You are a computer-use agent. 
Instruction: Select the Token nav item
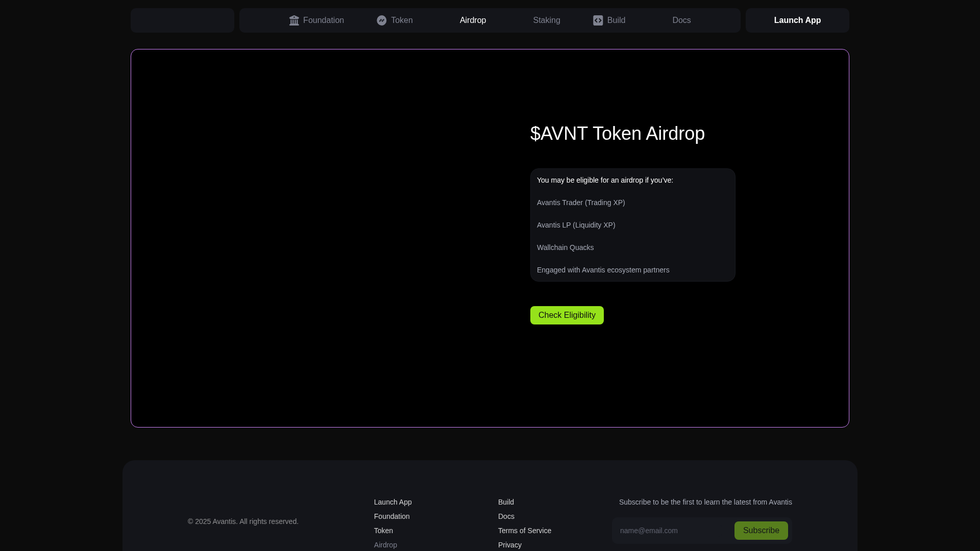(x=402, y=20)
